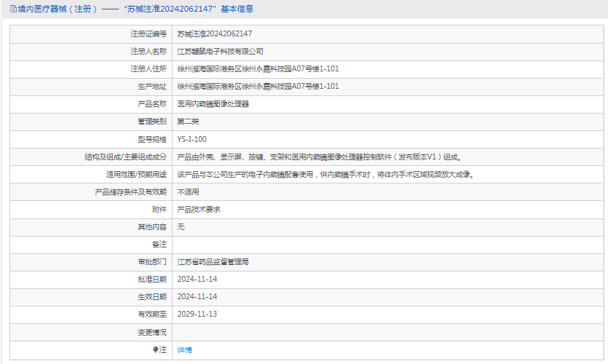Click the 产品名称 row label
608x364 pixels.
[152, 104]
